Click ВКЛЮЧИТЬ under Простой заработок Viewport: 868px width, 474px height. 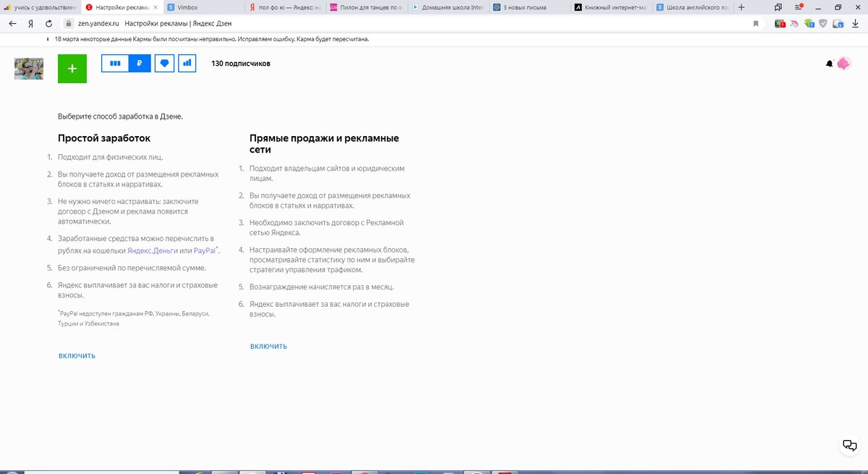(x=77, y=355)
